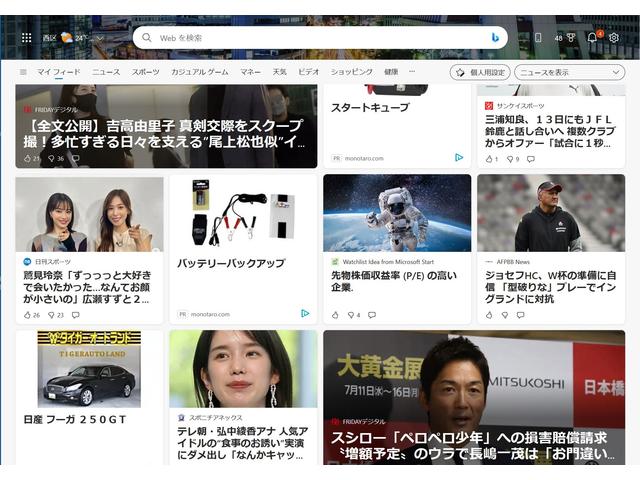Like the 三浦知良 article
The height and width of the screenshot is (480, 640).
tap(491, 159)
